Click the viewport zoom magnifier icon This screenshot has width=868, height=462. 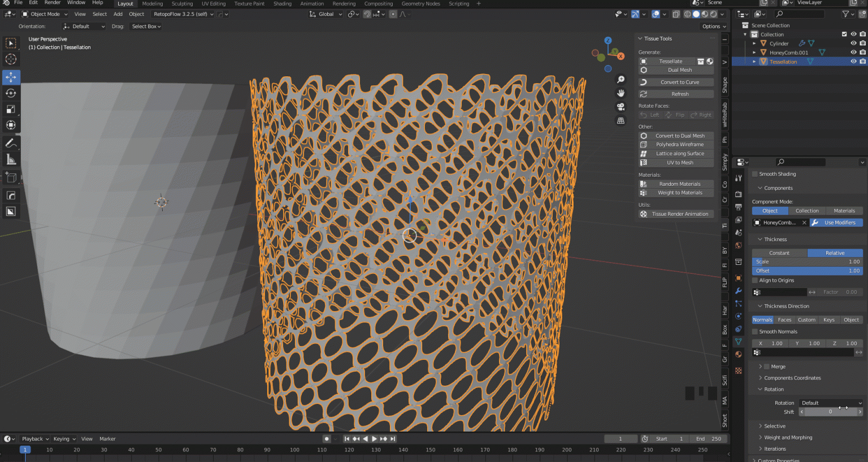(620, 79)
